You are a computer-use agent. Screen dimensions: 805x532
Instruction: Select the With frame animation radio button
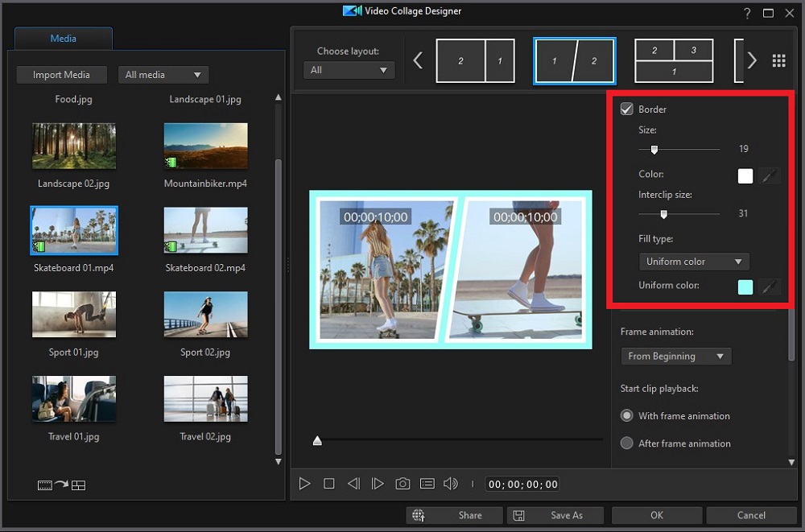tap(626, 415)
